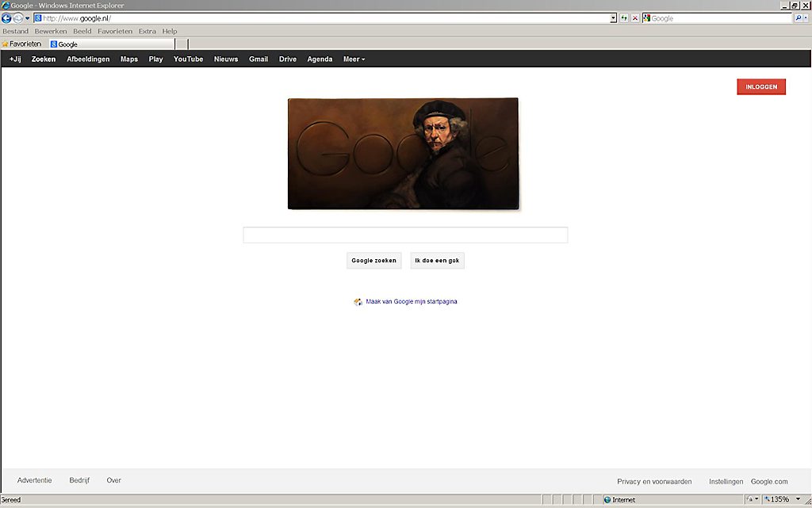Click Maak van Google mijn startpagina link
Image resolution: width=812 pixels, height=508 pixels.
point(412,302)
